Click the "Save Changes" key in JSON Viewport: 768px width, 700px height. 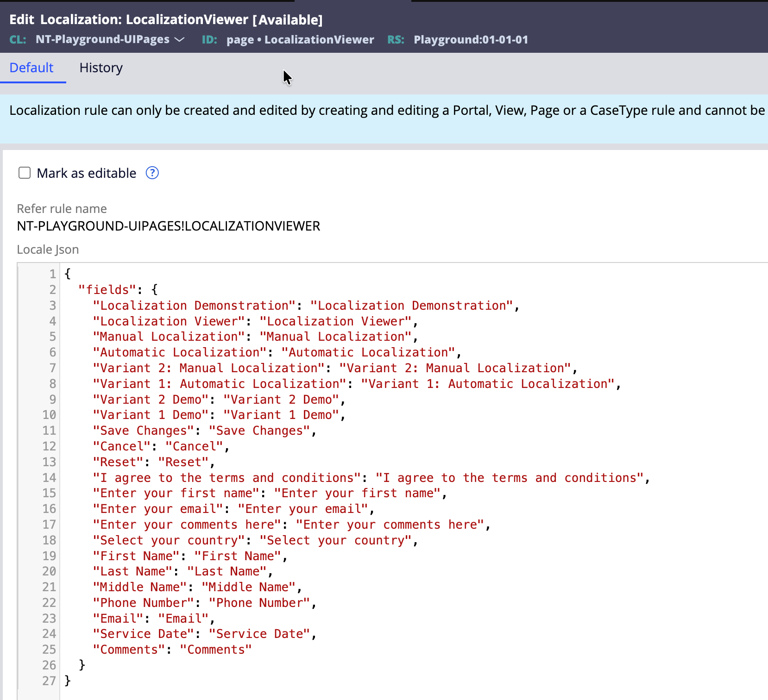[143, 431]
